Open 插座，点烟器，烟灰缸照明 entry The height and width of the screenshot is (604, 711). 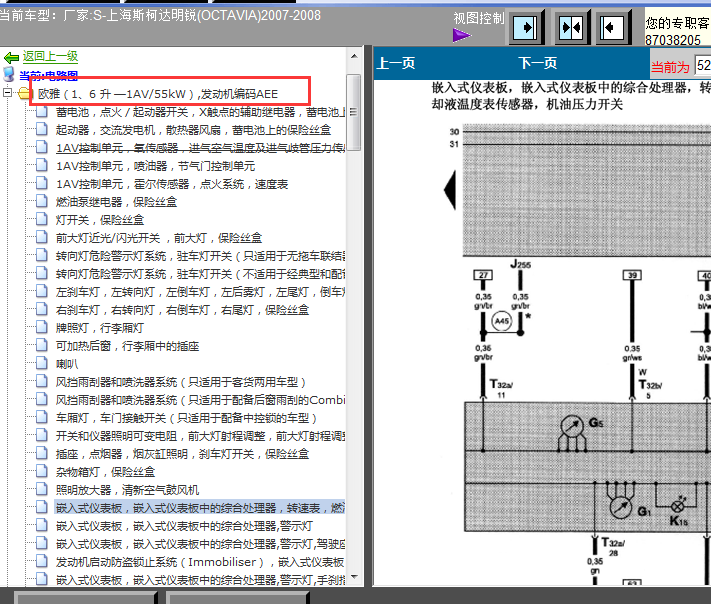tap(182, 454)
